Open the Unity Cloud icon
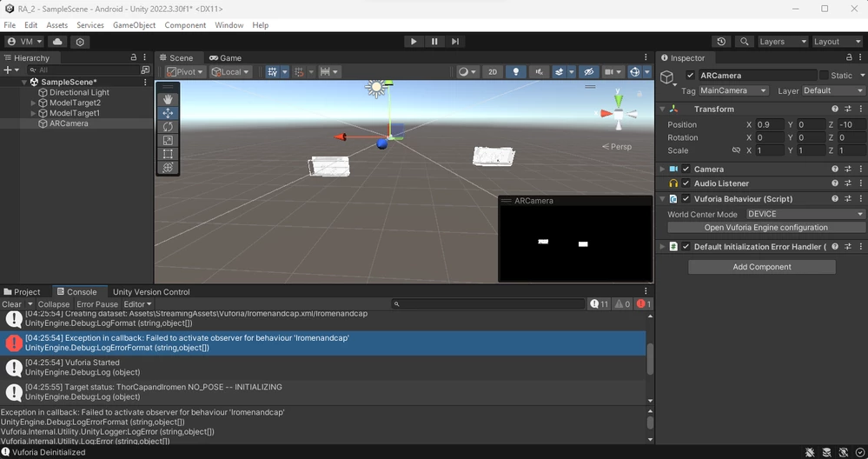 [57, 42]
